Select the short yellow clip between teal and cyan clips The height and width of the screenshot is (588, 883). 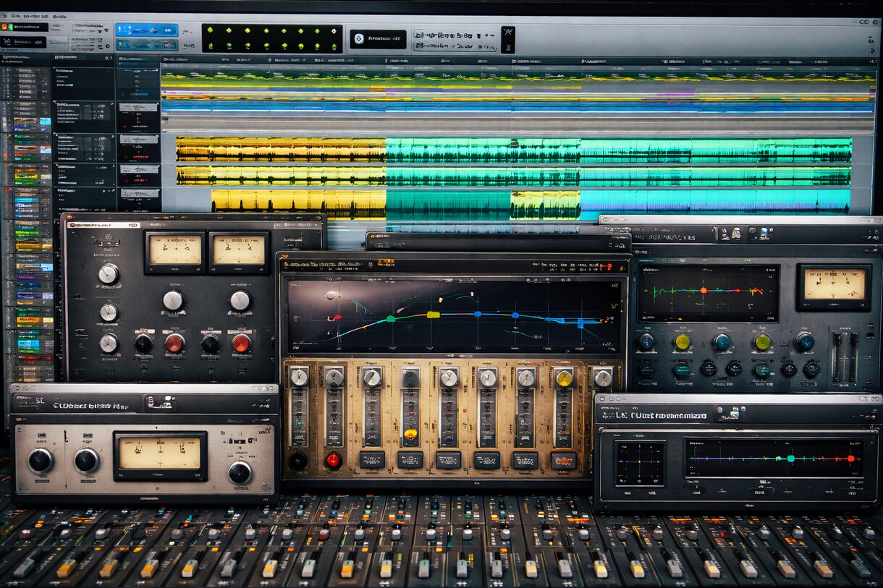pyautogui.click(x=545, y=205)
